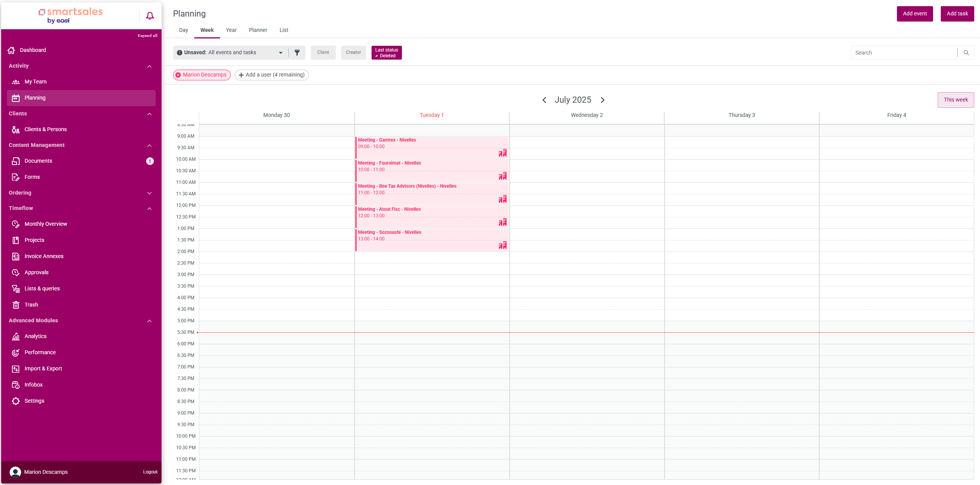Open the Trash section

(x=31, y=305)
